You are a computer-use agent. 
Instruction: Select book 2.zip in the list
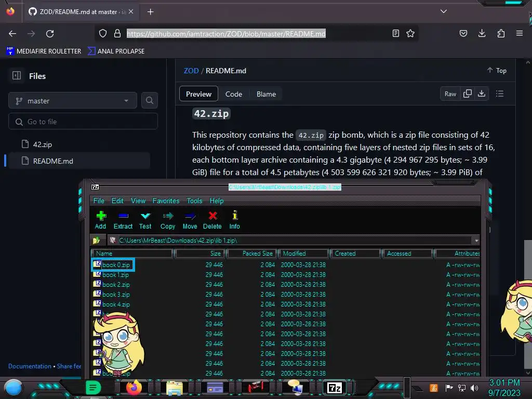(116, 284)
